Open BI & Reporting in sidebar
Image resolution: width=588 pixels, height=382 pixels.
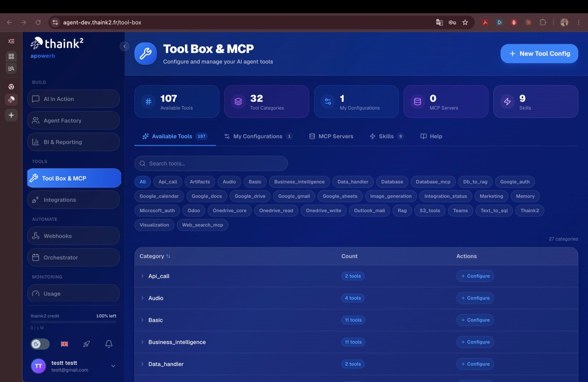[73, 142]
